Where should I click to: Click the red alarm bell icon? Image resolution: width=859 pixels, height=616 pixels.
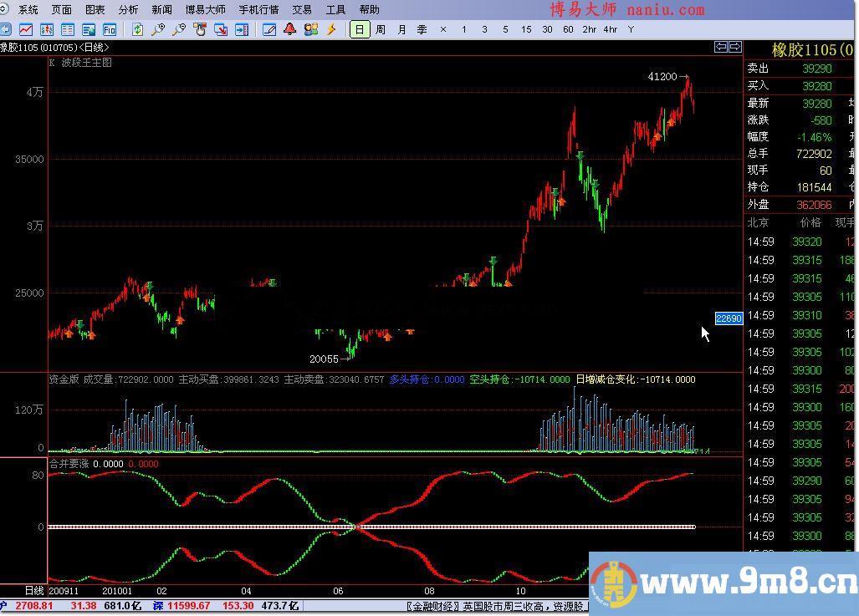(289, 29)
